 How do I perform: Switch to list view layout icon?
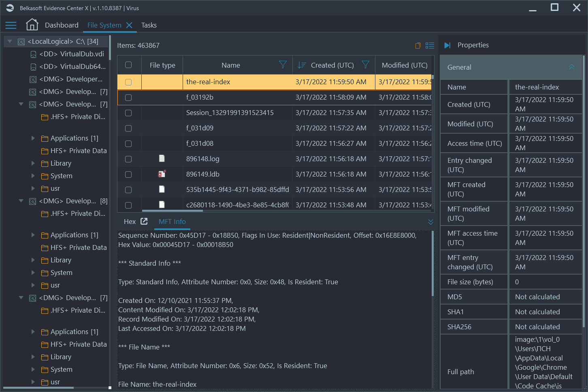[x=430, y=45]
